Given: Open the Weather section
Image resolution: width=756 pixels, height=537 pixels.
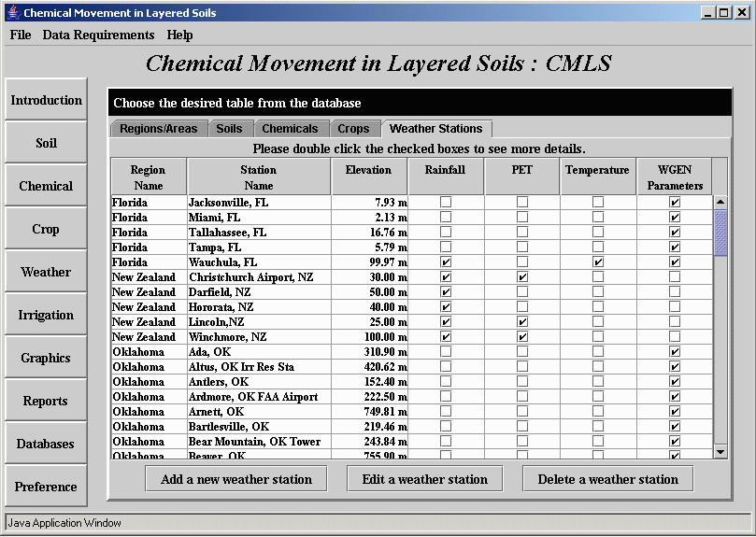Looking at the screenshot, I should tap(47, 272).
